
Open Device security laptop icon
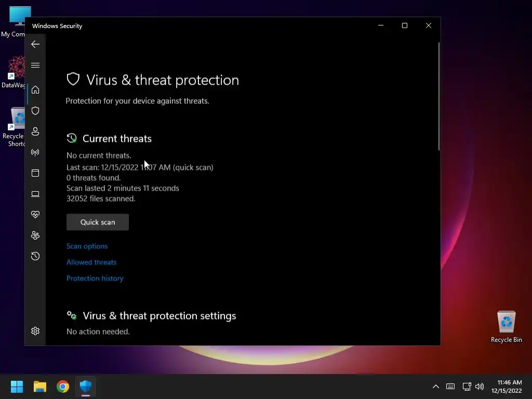(x=35, y=194)
